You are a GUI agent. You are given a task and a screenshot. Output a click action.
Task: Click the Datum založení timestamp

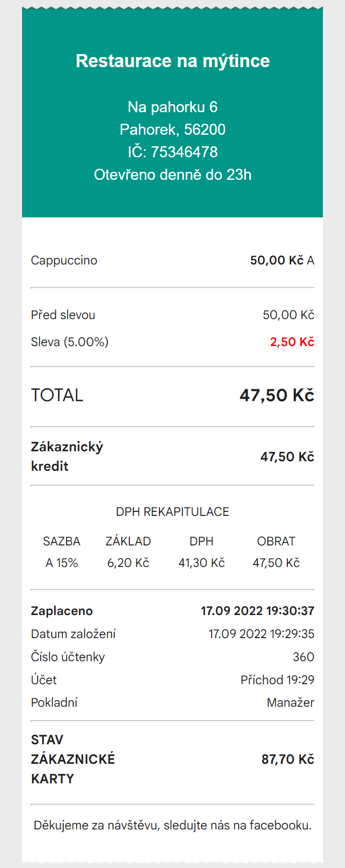[x=262, y=634]
